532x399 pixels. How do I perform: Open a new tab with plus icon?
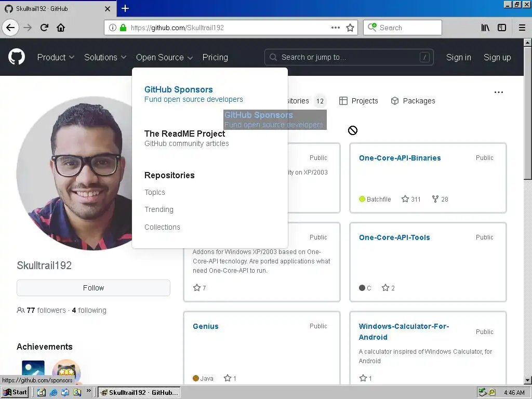[125, 8]
